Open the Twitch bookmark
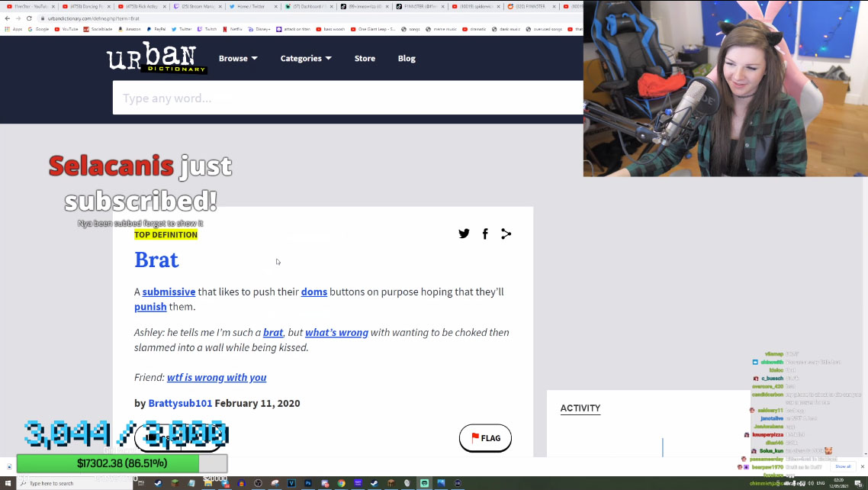 [207, 29]
